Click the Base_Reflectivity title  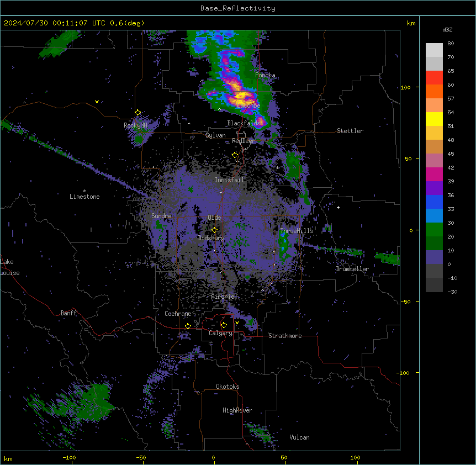click(x=238, y=8)
